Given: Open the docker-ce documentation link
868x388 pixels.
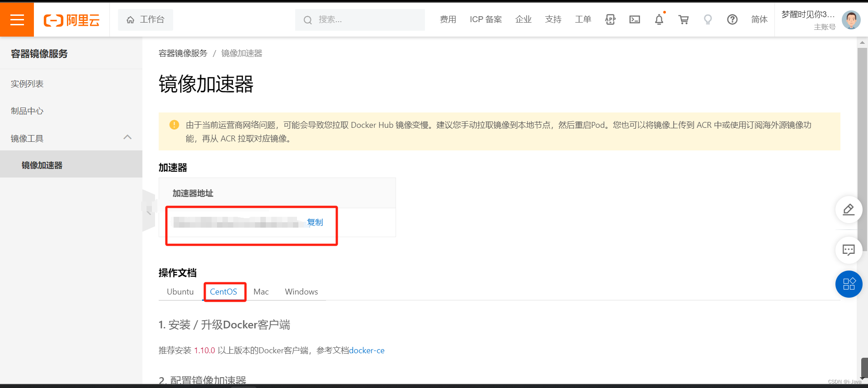Looking at the screenshot, I should pyautogui.click(x=367, y=351).
